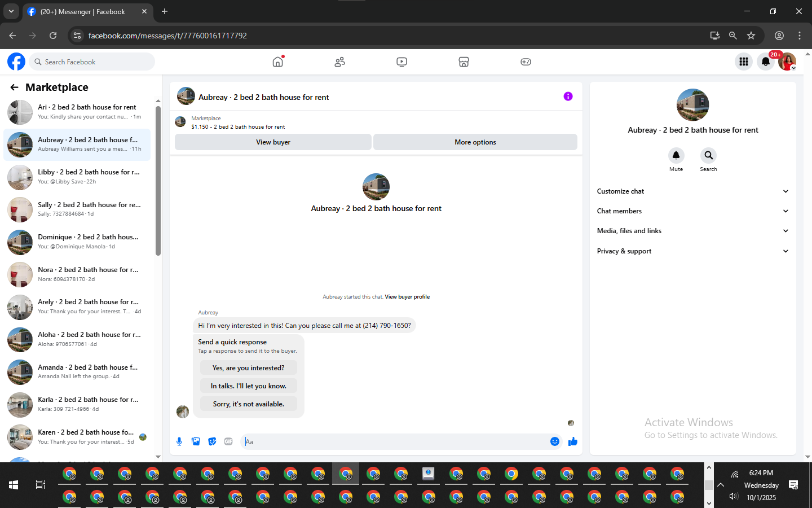812x508 pixels.
Task: Bookmark this page with the star
Action: [x=751, y=36]
